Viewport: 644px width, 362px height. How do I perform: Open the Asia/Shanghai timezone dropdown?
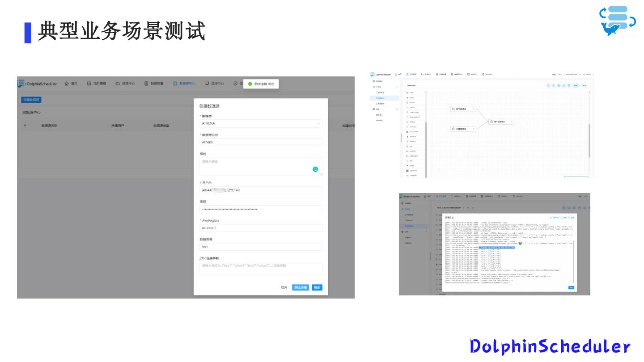[573, 74]
